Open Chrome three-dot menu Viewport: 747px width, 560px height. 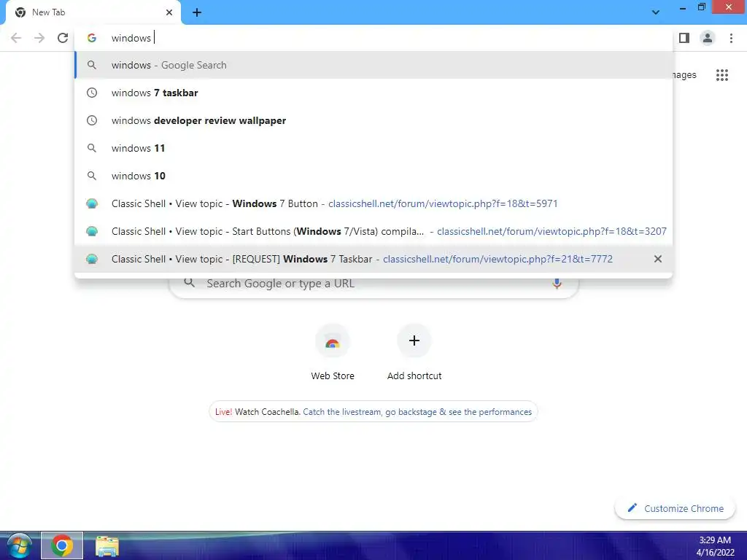[731, 38]
